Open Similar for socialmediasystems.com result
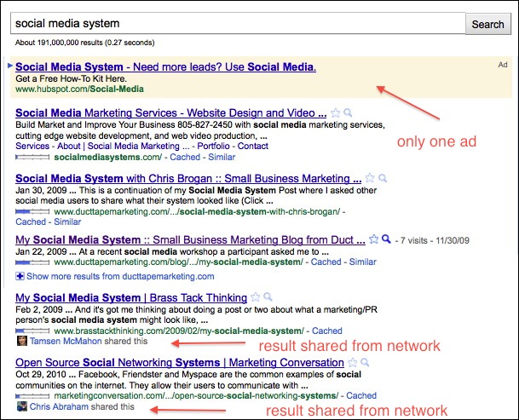 (x=222, y=157)
